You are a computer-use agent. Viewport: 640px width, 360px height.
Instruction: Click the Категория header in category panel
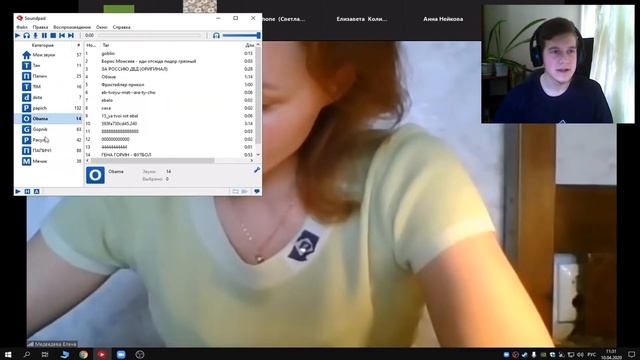point(43,45)
